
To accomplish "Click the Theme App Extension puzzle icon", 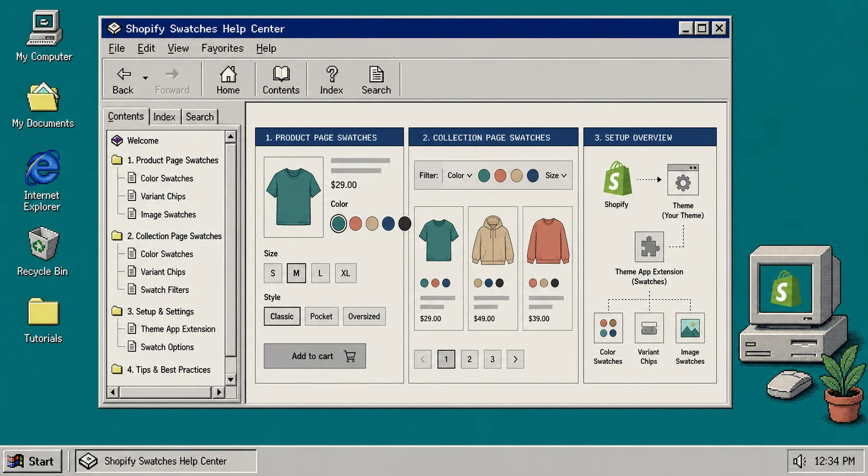I will tap(649, 247).
